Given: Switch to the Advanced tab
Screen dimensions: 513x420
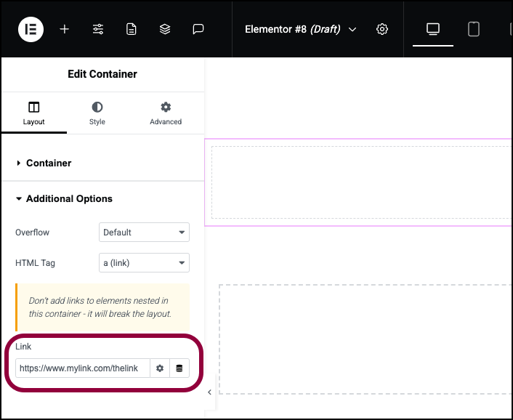Looking at the screenshot, I should [166, 113].
